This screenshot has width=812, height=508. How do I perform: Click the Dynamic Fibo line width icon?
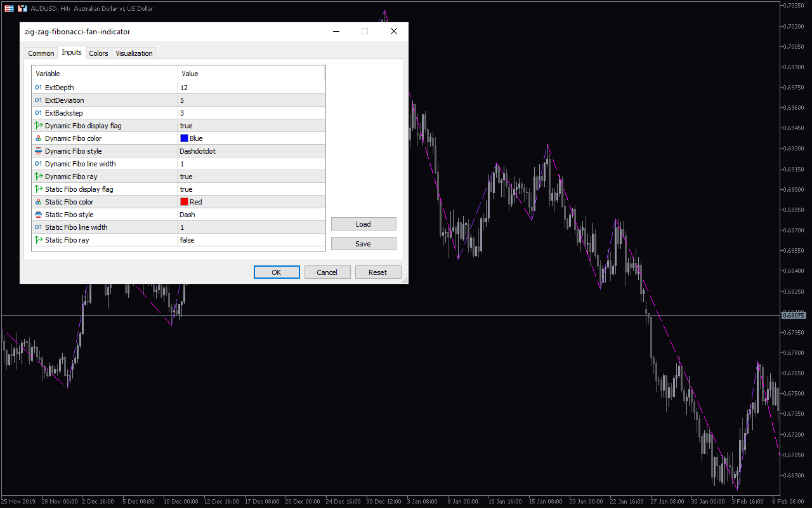(x=38, y=164)
